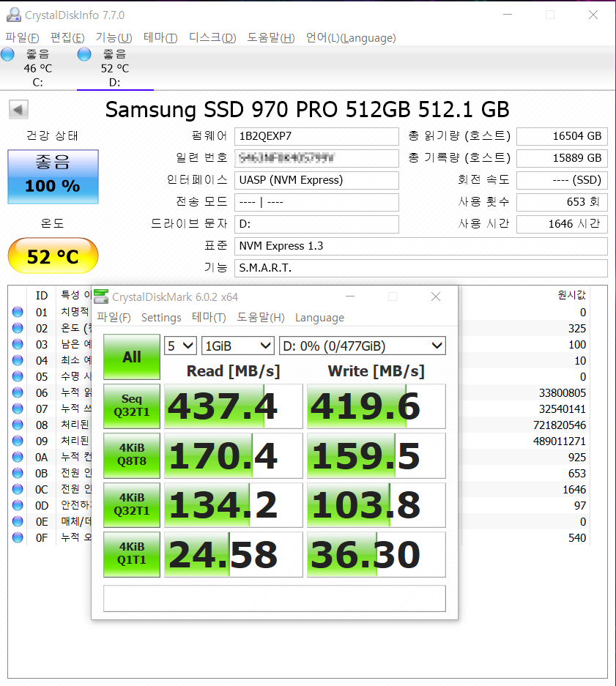616x686 pixels.
Task: Click status orb of attribute row 0C
Action: pyautogui.click(x=18, y=489)
